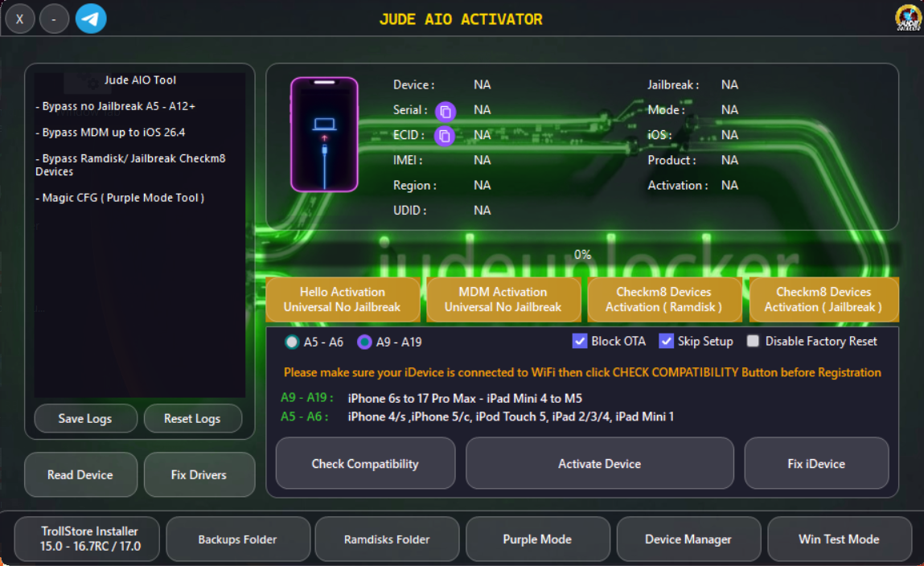Click the phone recovery mode image
Screen dimensions: 924x566
pos(324,134)
